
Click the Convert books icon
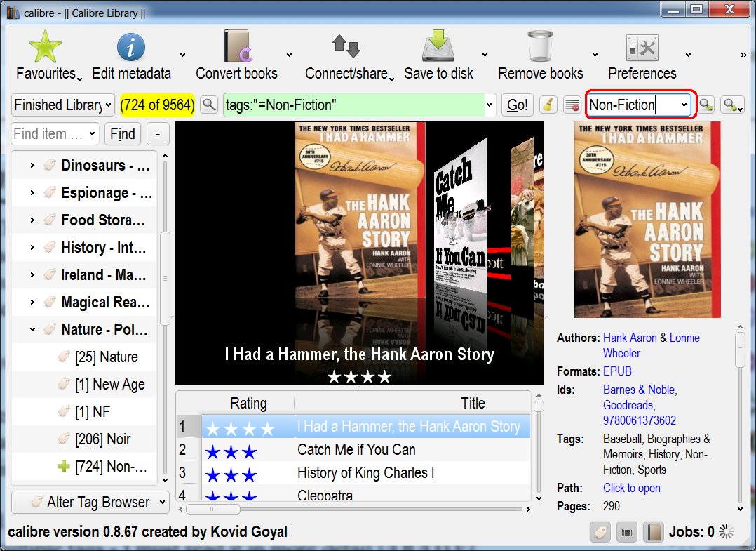click(238, 47)
